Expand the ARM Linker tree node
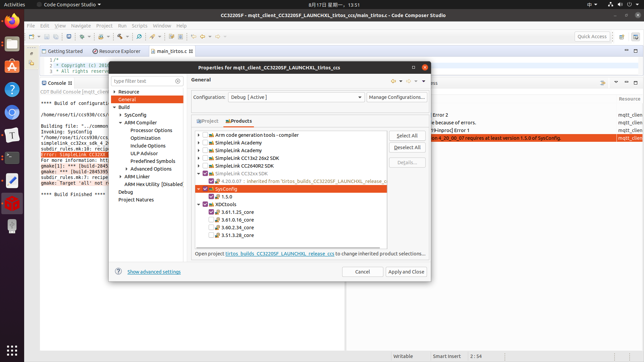This screenshot has width=644, height=362. [x=120, y=177]
